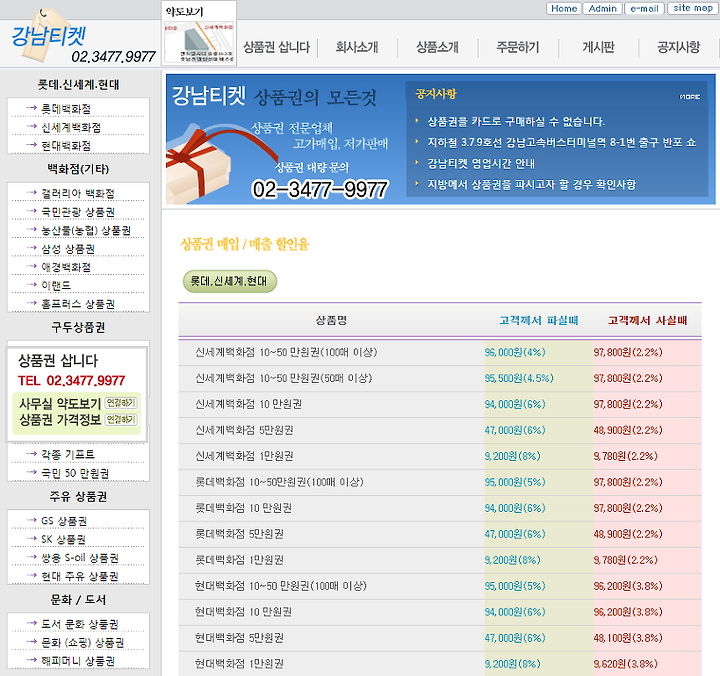
Task: Select row 롯데백화점 1만원권
Action: pyautogui.click(x=440, y=560)
